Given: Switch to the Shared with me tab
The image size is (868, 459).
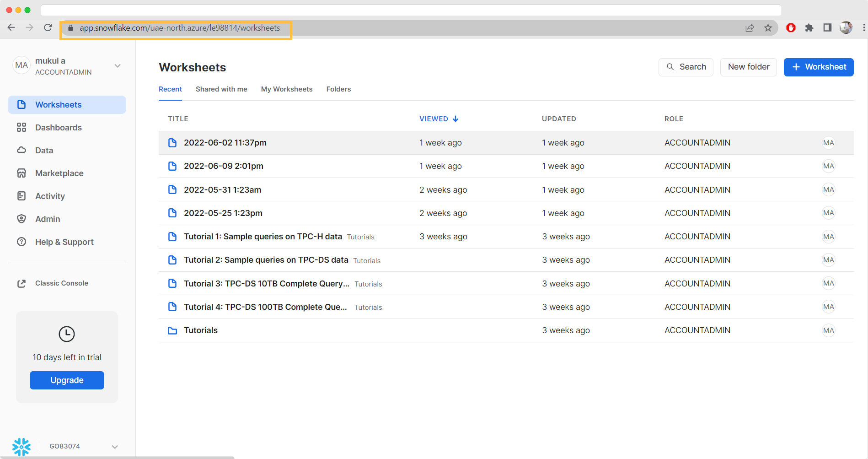Looking at the screenshot, I should point(221,89).
